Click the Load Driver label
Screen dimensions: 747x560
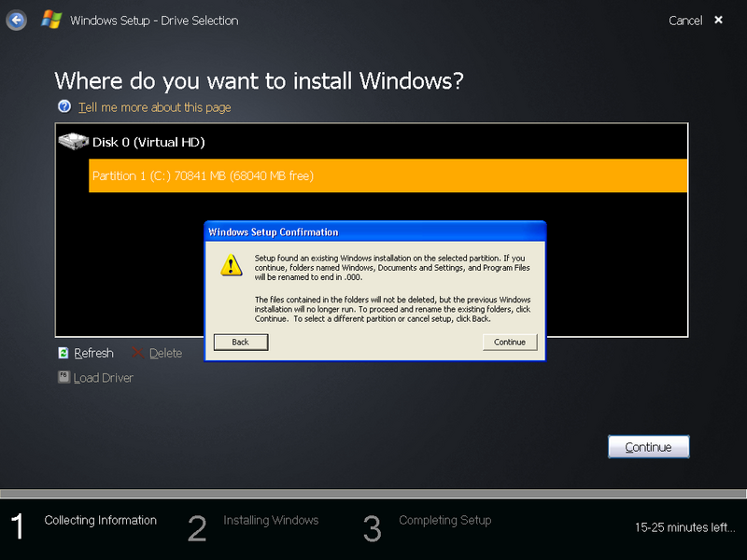pyautogui.click(x=104, y=378)
